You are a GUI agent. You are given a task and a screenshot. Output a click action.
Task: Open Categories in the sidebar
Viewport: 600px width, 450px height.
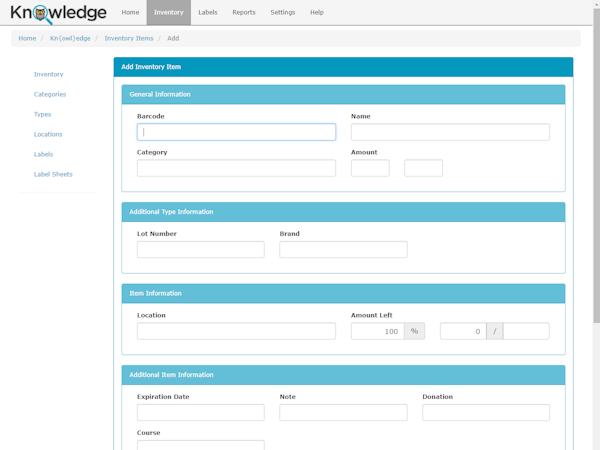50,94
